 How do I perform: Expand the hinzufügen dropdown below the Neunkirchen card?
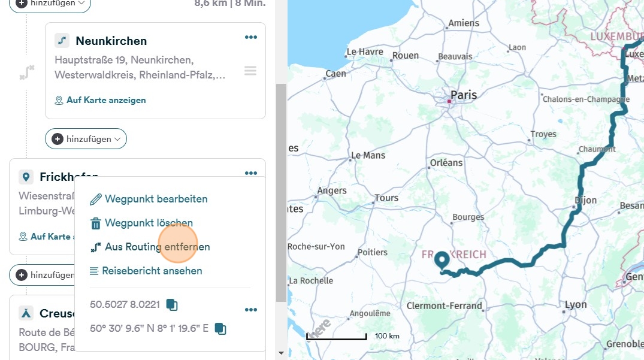coord(86,139)
